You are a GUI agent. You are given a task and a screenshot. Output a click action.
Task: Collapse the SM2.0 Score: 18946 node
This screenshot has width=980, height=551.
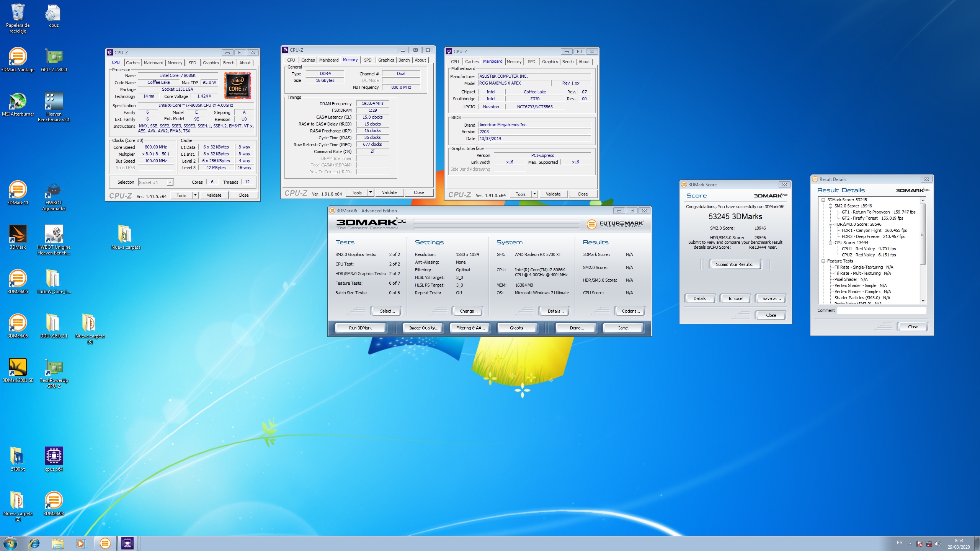click(830, 206)
